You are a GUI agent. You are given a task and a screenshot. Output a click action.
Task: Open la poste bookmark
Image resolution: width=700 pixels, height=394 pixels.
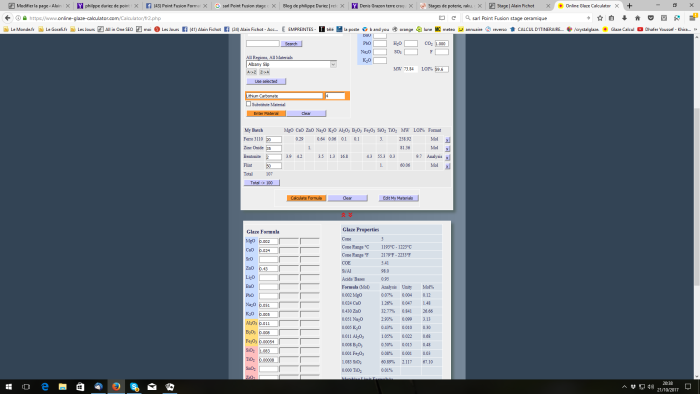pyautogui.click(x=348, y=29)
